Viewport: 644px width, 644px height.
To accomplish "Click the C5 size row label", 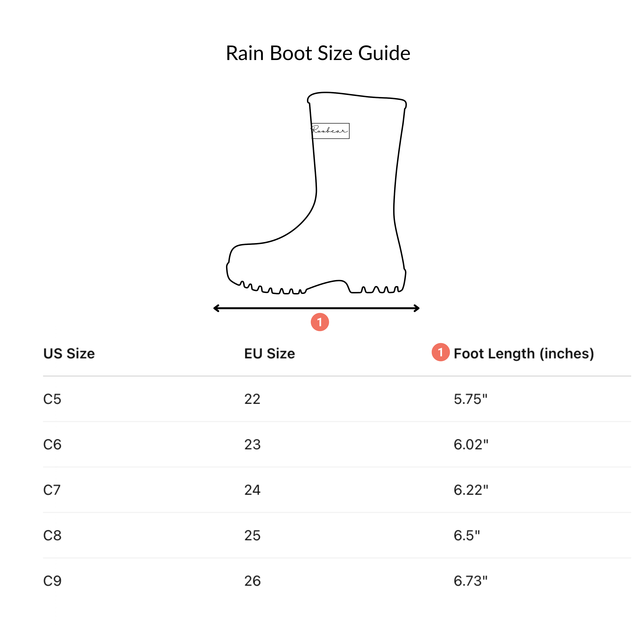I will pos(52,399).
